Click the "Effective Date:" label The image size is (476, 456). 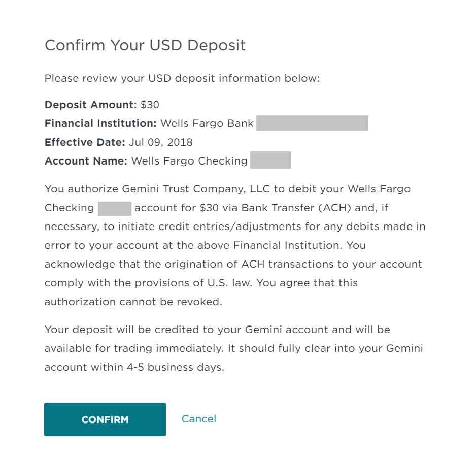pyautogui.click(x=85, y=142)
